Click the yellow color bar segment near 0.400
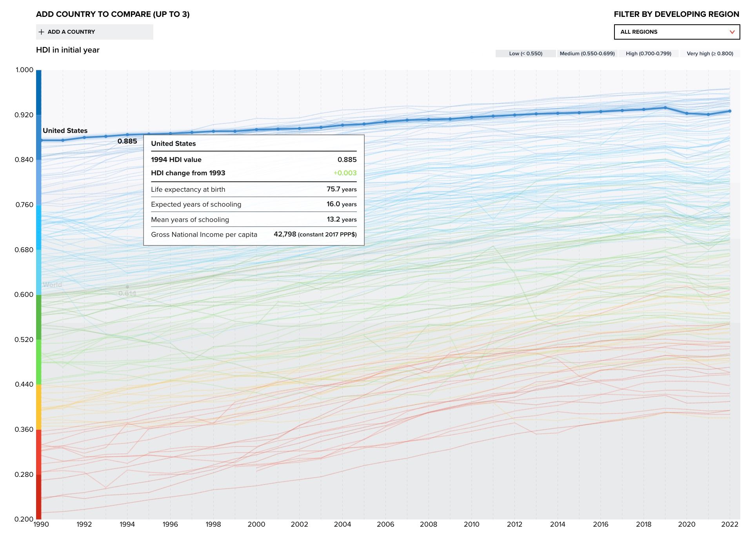Image resolution: width=756 pixels, height=549 pixels. tap(39, 407)
